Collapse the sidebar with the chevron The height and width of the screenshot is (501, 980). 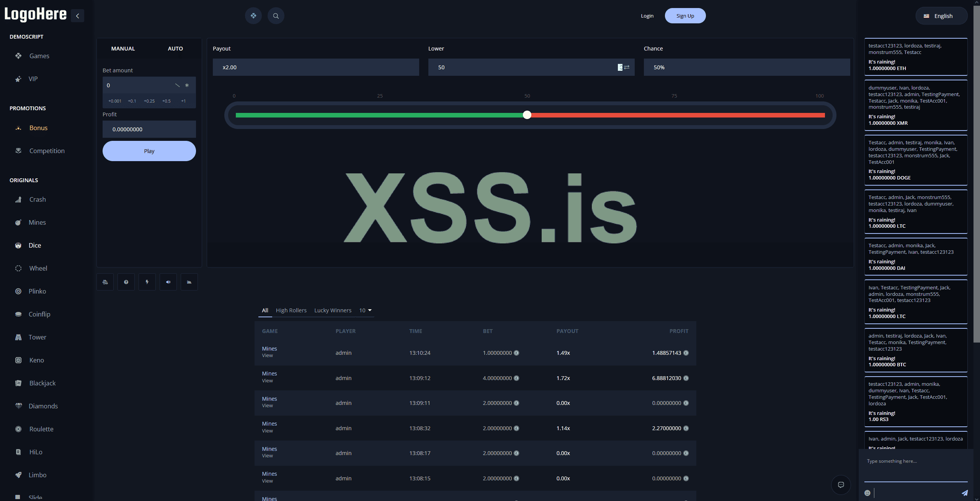click(77, 16)
